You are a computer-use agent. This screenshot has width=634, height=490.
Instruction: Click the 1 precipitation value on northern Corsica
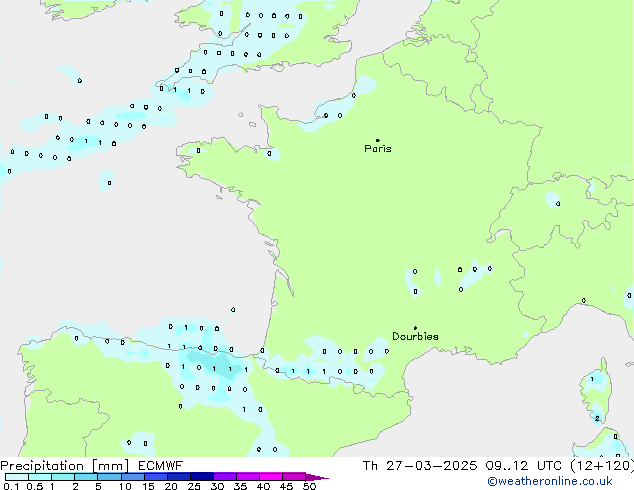(592, 379)
